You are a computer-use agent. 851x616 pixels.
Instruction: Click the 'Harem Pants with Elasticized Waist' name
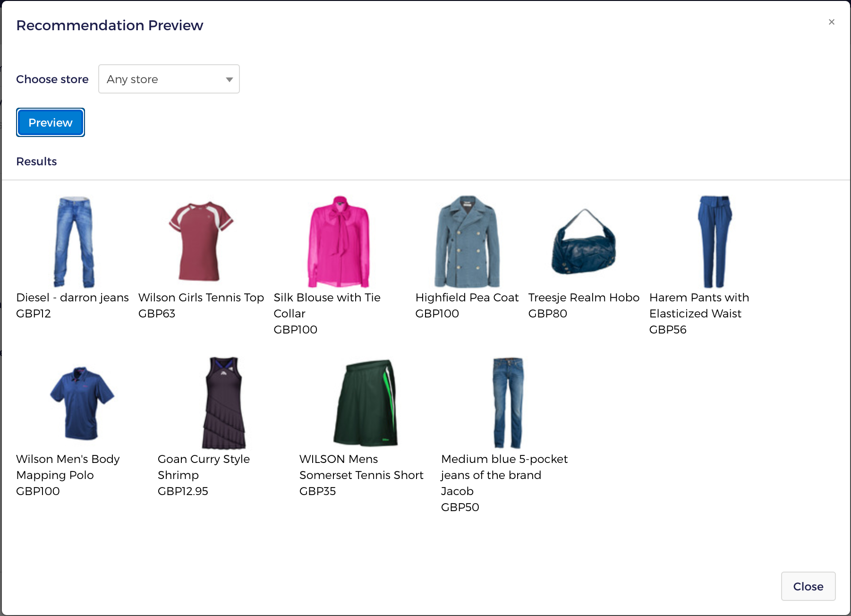coord(699,306)
